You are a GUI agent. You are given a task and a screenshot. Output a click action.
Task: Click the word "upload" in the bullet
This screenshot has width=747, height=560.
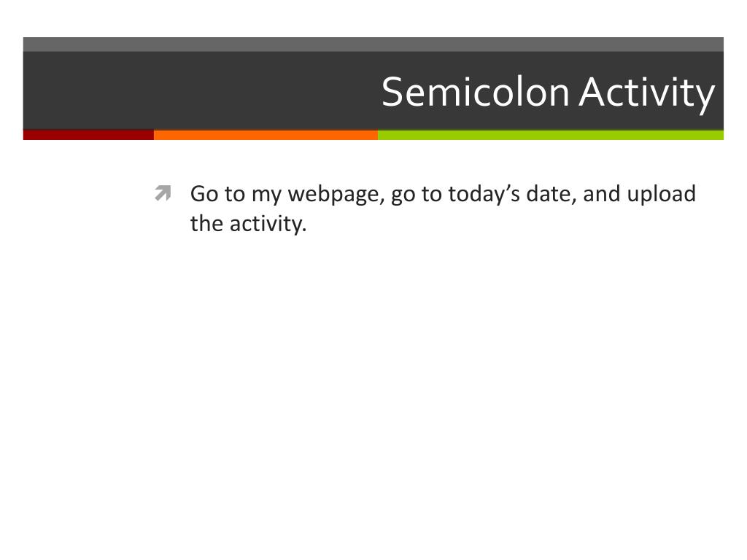[x=662, y=195]
